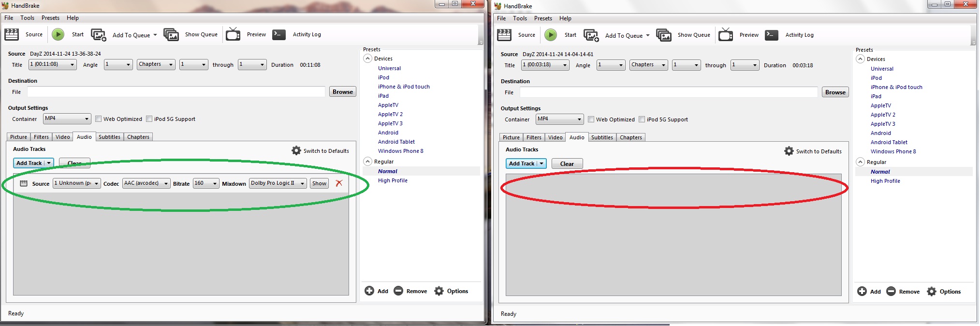Click preset Options gear in left window
Viewport: 980px width, 326px height.
click(439, 291)
